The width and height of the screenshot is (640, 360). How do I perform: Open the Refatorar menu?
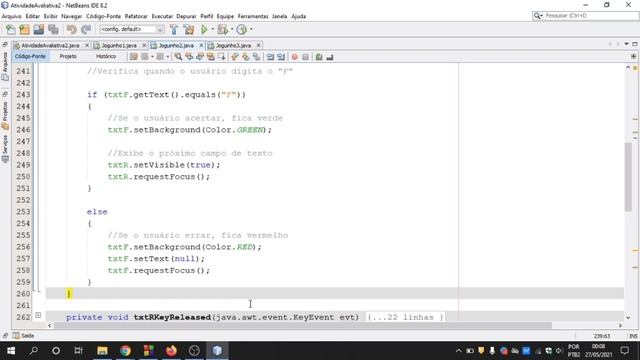tap(136, 16)
